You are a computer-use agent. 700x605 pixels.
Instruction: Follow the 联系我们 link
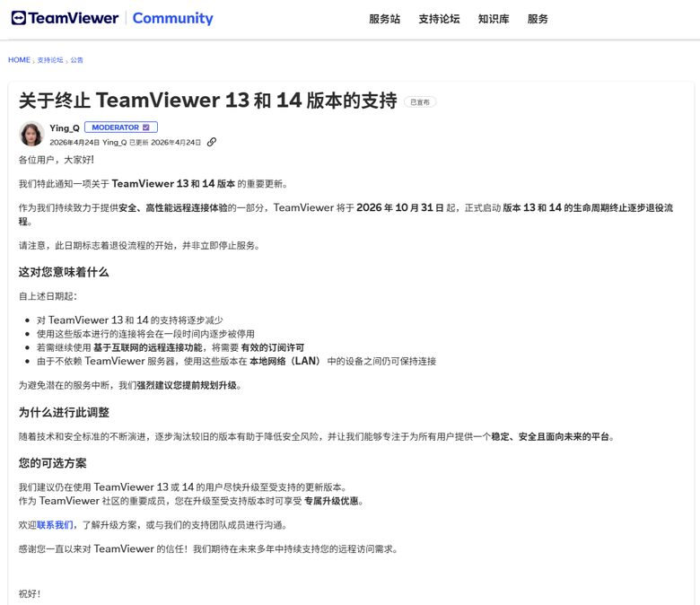point(55,524)
